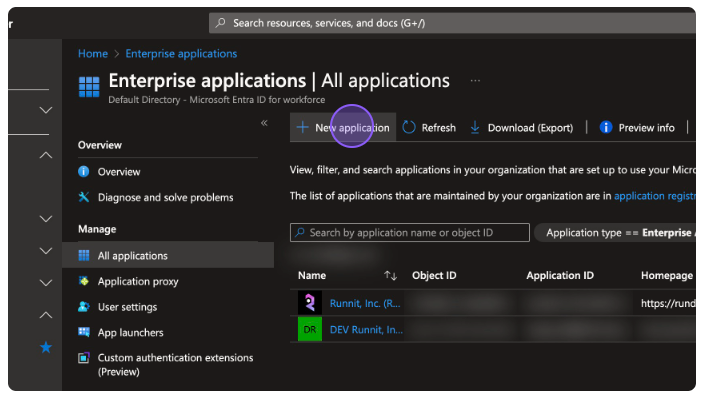Focus the global search resources box
The image size is (704, 399).
click(453, 23)
